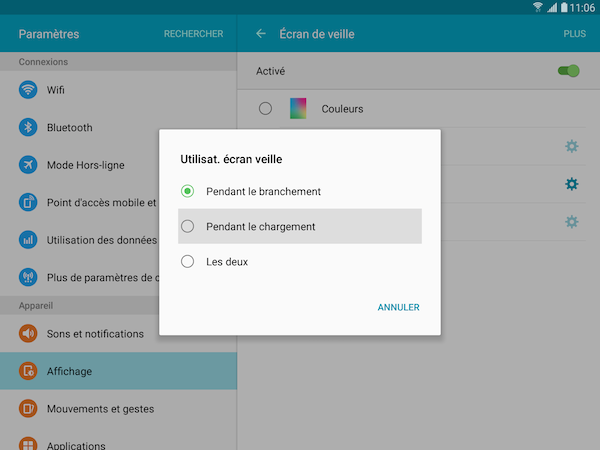Image resolution: width=600 pixels, height=450 pixels.
Task: Tap the Paramètres header title
Action: [x=49, y=34]
